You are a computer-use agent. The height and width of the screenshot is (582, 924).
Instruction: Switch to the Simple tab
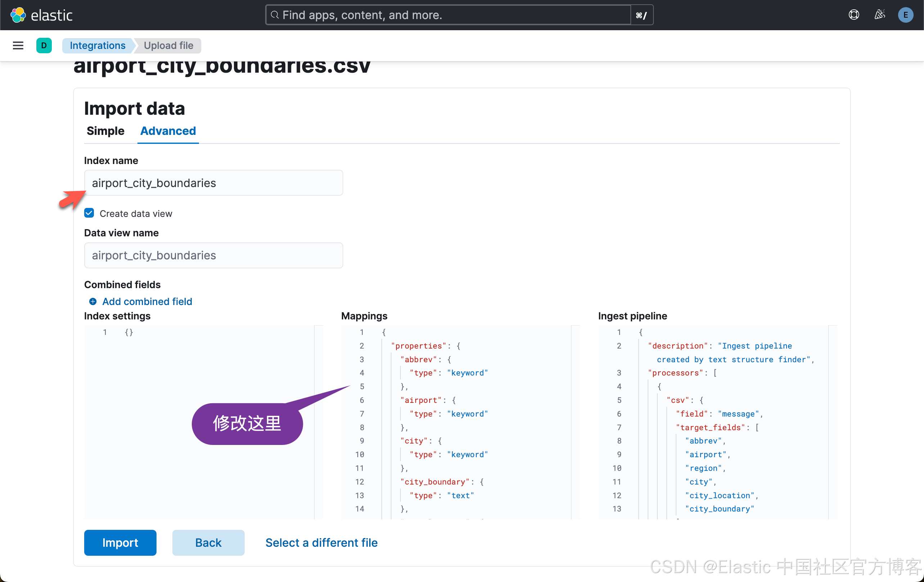pyautogui.click(x=105, y=131)
